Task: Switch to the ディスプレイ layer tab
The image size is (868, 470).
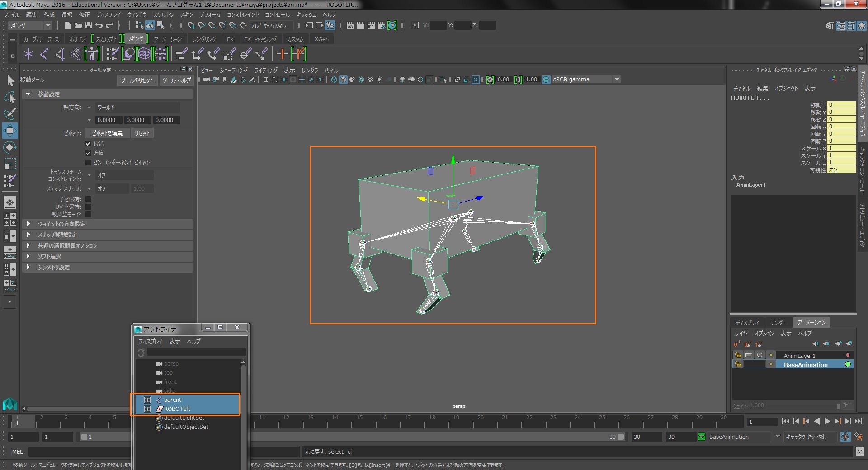Action: pos(747,323)
